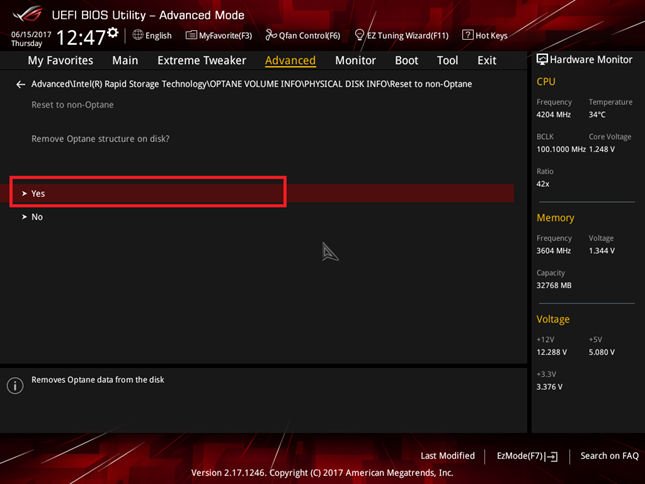Screen dimensions: 645x484
Task: Go to the Monitor tab
Action: pos(355,60)
